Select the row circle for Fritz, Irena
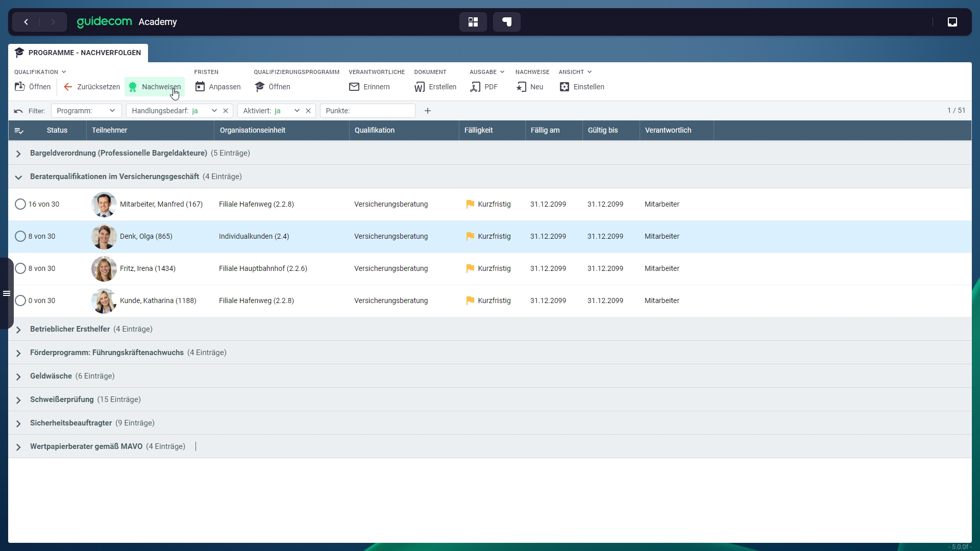Viewport: 980px width, 551px height. [x=20, y=268]
